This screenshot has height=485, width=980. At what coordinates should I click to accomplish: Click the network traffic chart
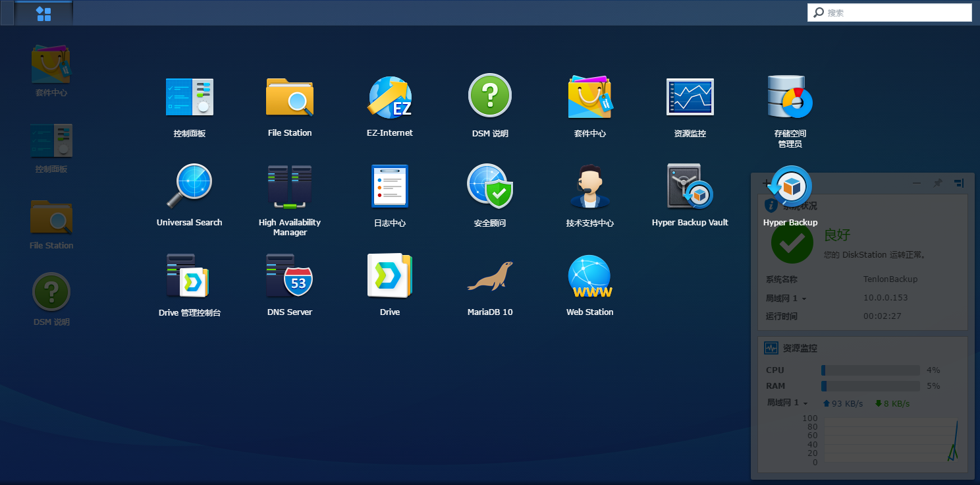(x=890, y=440)
